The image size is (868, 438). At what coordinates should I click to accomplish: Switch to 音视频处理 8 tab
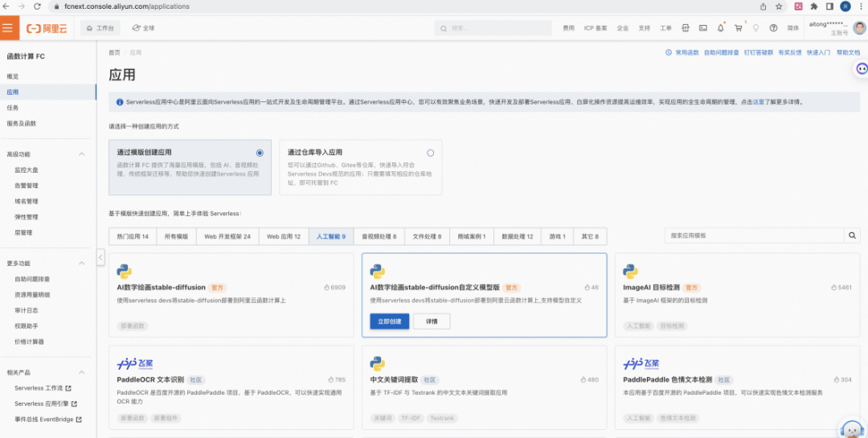379,236
